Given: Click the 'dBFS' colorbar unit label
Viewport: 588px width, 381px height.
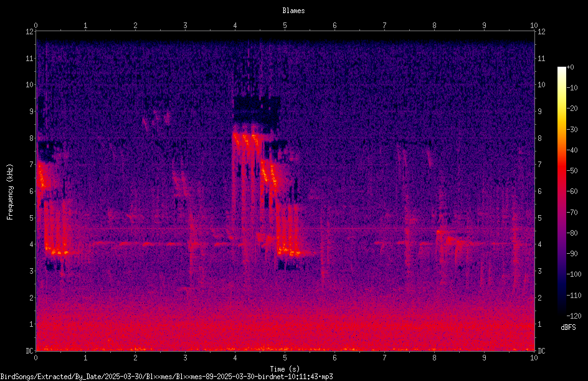Looking at the screenshot, I should 568,327.
